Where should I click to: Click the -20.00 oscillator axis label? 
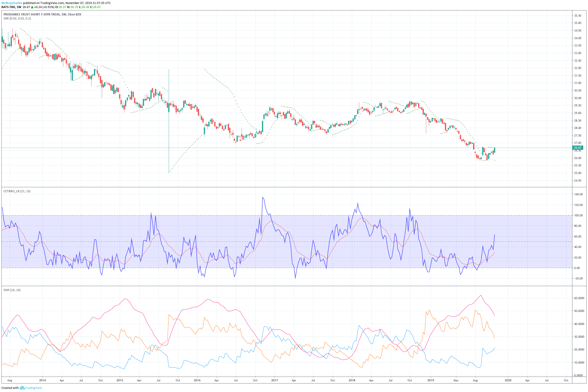click(x=579, y=278)
